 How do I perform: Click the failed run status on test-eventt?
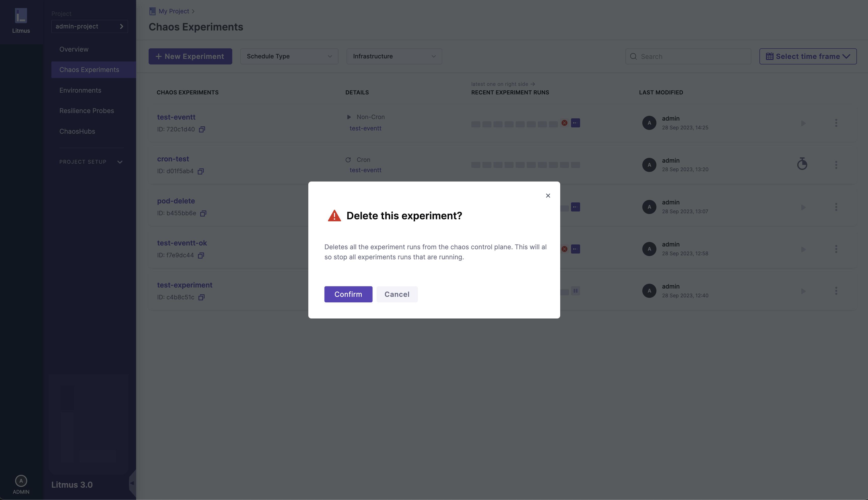[x=564, y=123]
